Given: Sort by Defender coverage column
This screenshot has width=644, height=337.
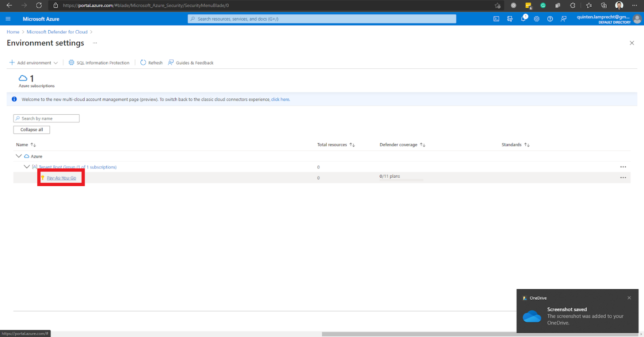Looking at the screenshot, I should (402, 145).
